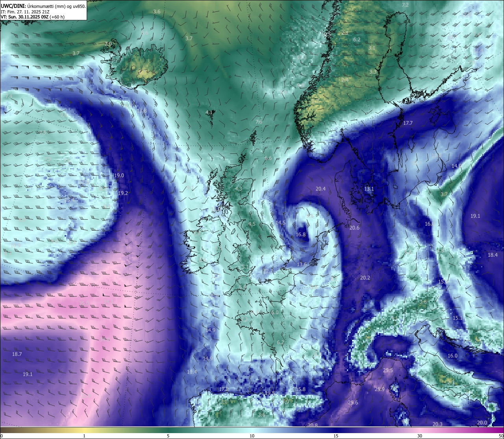Click the 13.1 value over Denmark

[369, 189]
